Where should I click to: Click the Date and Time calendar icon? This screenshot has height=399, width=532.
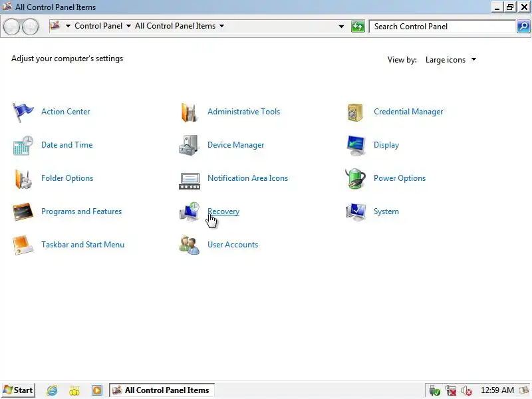point(23,146)
